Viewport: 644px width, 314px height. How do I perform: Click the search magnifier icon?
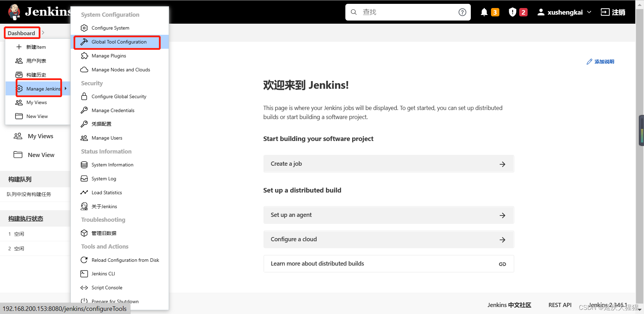pyautogui.click(x=354, y=12)
